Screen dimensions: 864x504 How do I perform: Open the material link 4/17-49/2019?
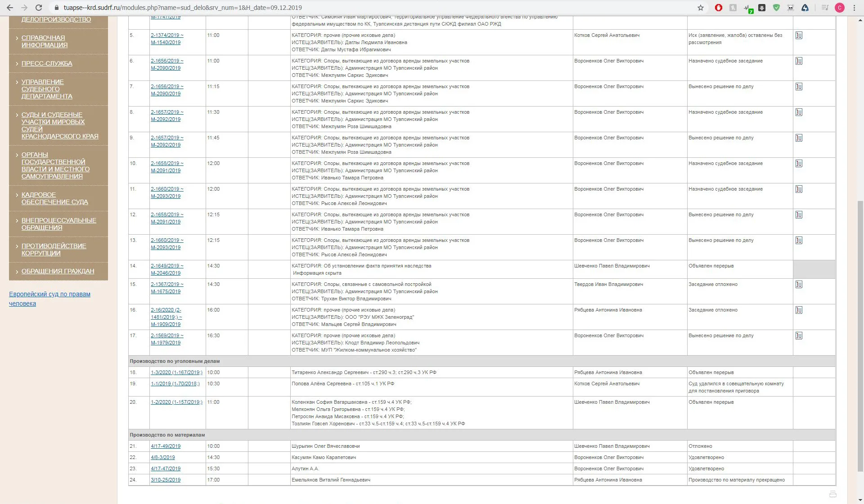point(166,446)
